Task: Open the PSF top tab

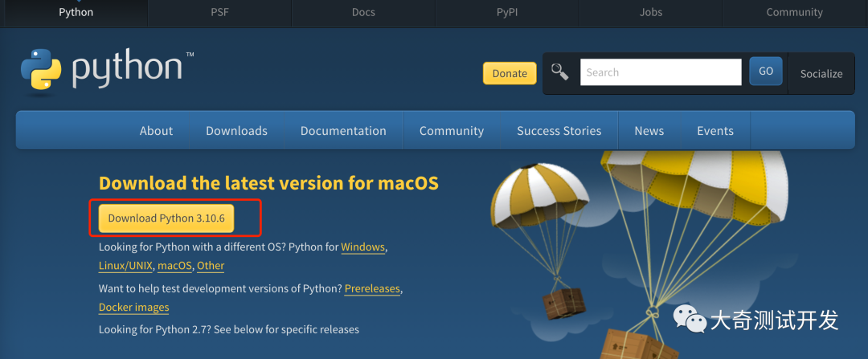Action: pos(219,12)
